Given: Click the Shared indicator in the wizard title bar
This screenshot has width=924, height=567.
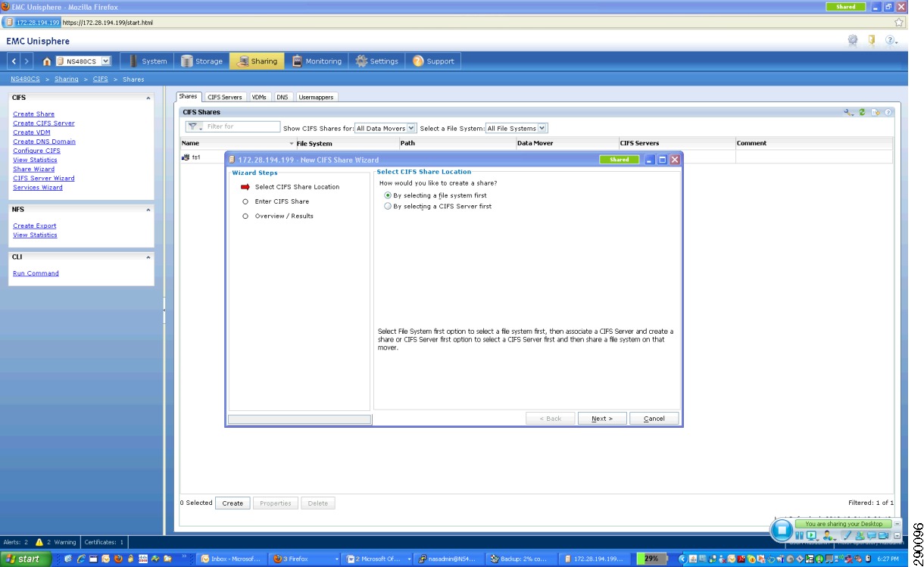Looking at the screenshot, I should click(620, 160).
